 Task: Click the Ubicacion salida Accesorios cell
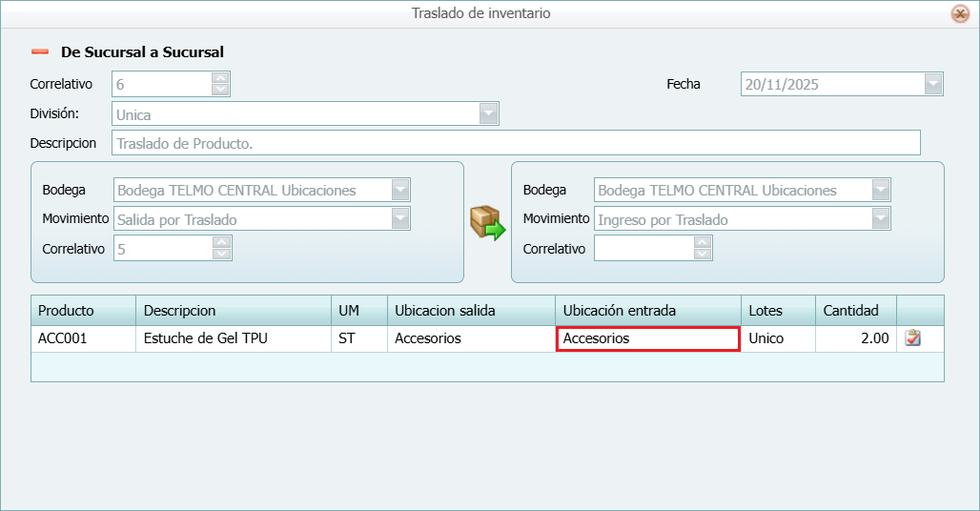(x=470, y=338)
